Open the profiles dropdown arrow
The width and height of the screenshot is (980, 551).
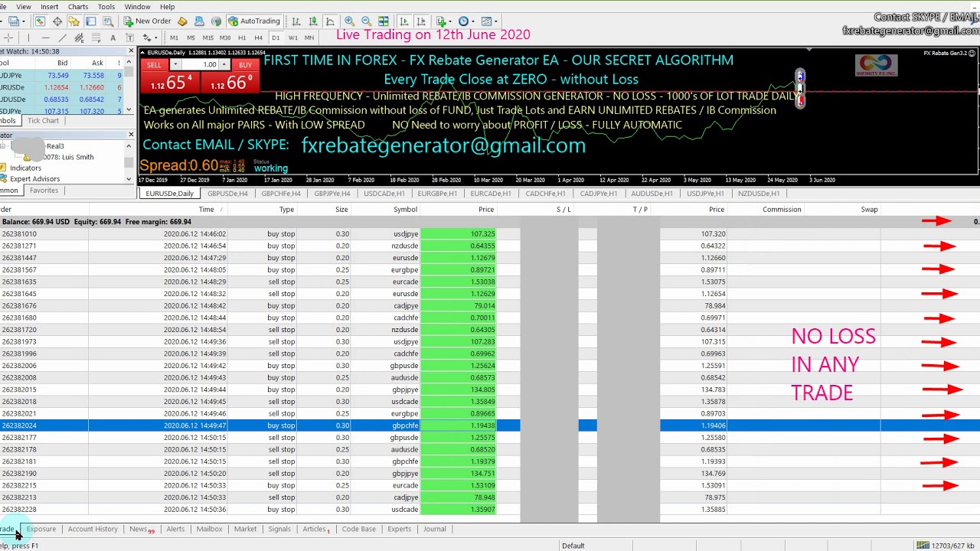24,21
